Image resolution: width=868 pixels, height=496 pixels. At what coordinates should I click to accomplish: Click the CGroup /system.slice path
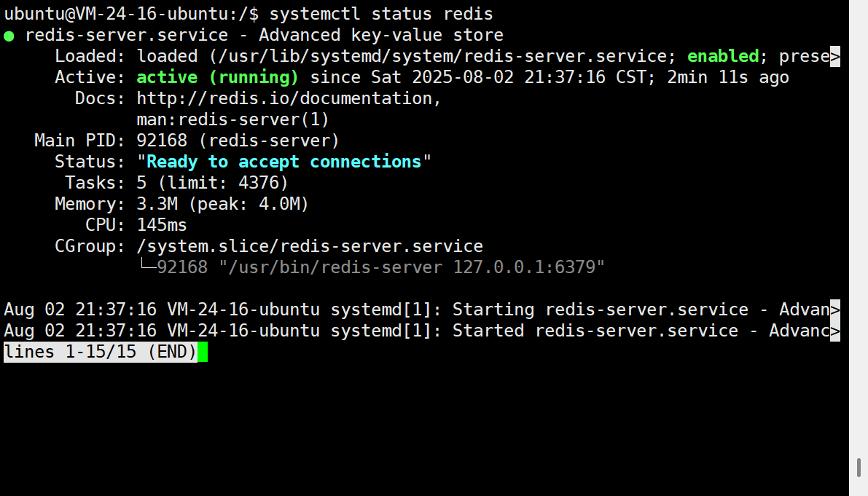click(310, 246)
